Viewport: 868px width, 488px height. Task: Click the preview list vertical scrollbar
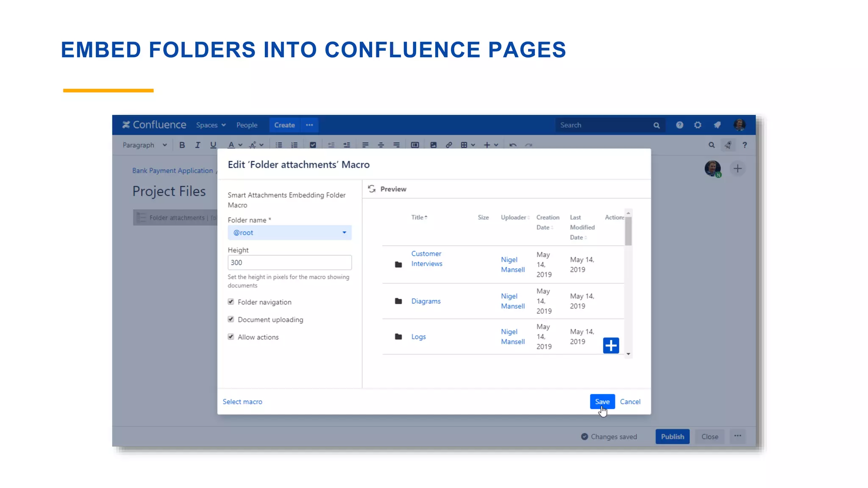tap(628, 231)
